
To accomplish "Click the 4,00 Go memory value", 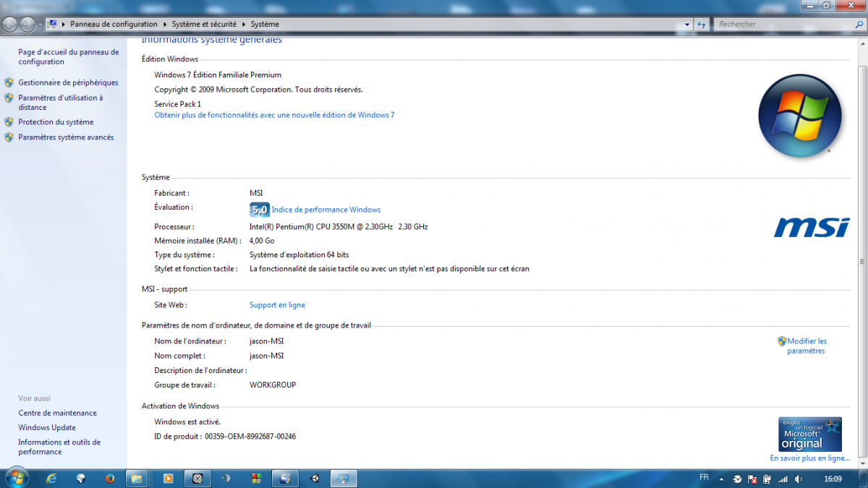I will (262, 241).
